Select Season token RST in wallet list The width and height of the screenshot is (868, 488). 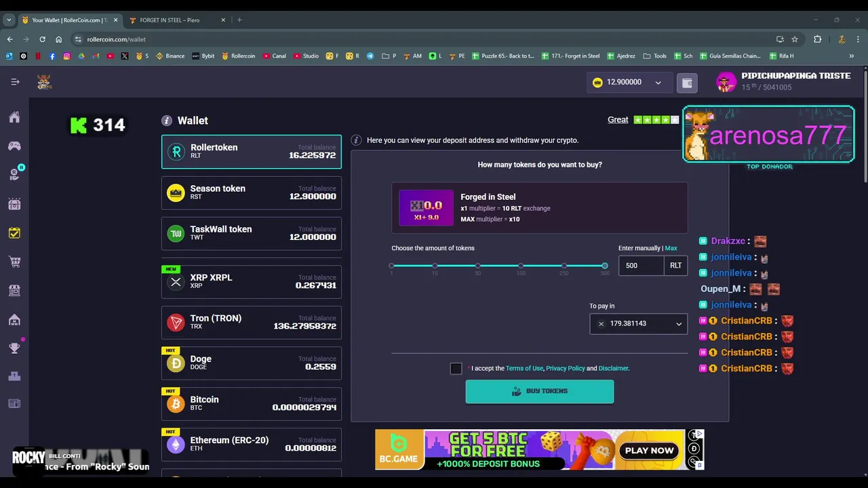point(252,193)
